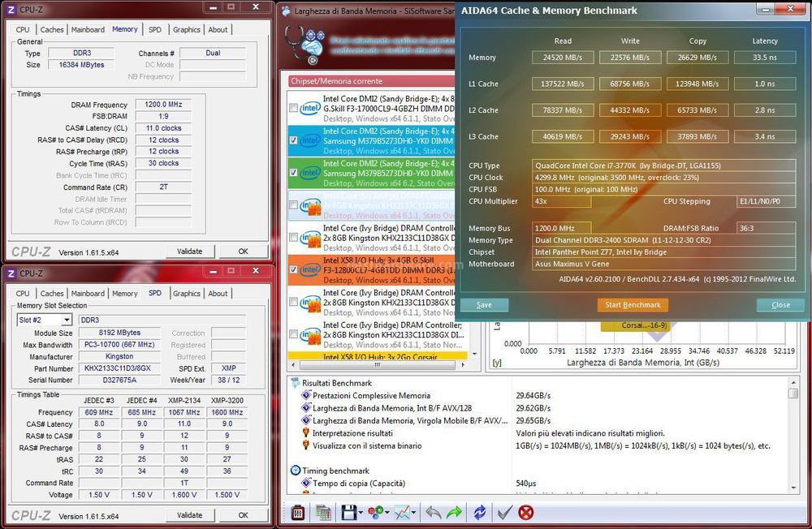Click Start Benchmark in AIDA64
The height and width of the screenshot is (529, 812).
pyautogui.click(x=633, y=305)
